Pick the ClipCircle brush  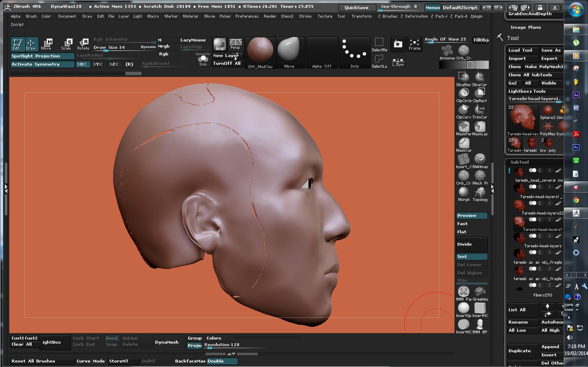[x=464, y=95]
